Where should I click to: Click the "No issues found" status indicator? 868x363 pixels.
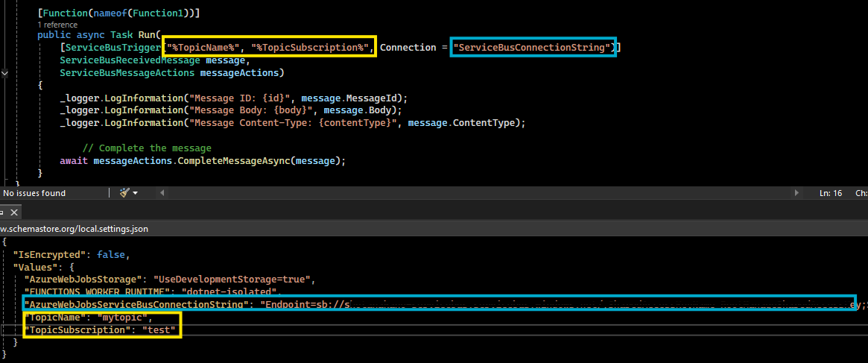click(34, 193)
